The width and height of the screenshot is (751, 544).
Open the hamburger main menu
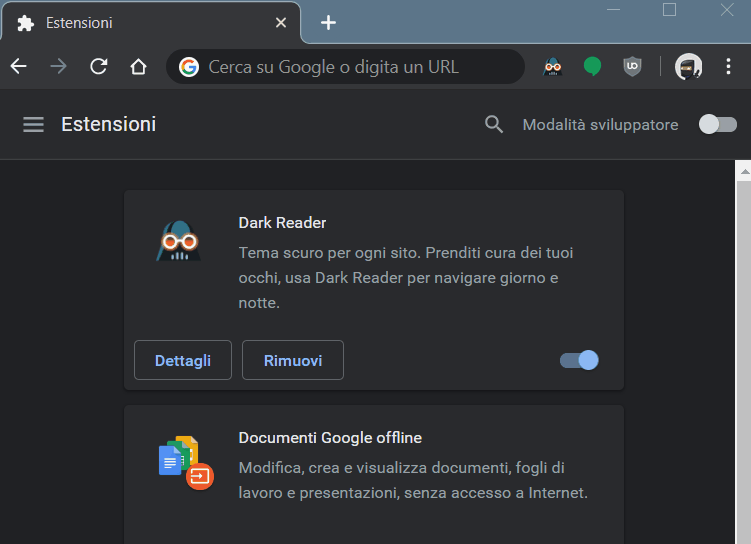pos(34,125)
